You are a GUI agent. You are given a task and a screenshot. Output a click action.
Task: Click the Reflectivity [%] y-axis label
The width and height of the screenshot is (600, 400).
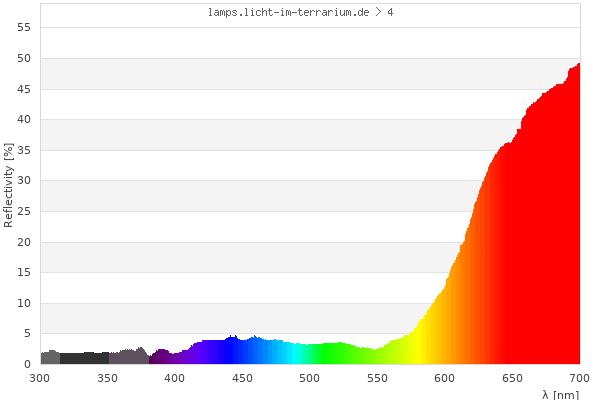click(x=9, y=185)
